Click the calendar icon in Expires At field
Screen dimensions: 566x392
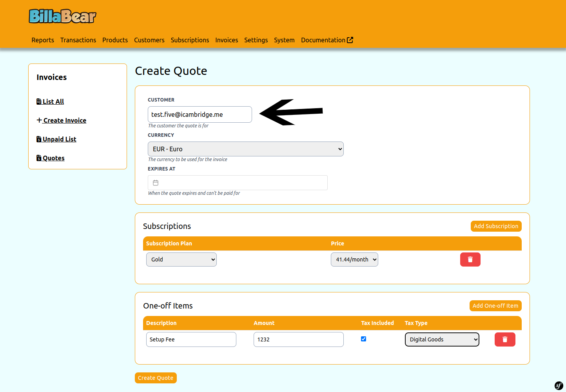coord(156,183)
